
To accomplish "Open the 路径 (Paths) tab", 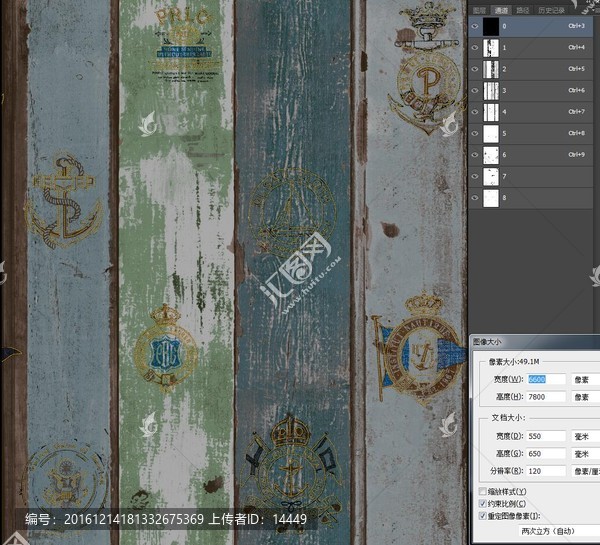I will pyautogui.click(x=522, y=10).
